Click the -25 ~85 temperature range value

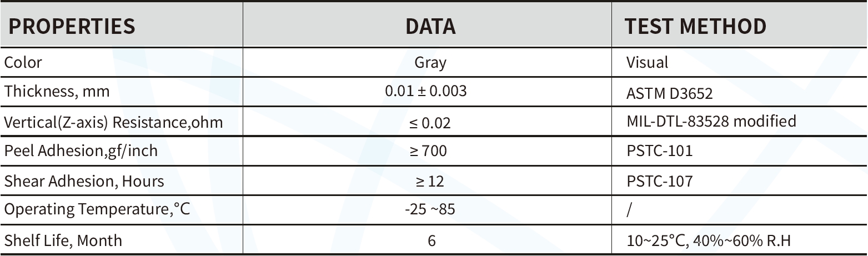pyautogui.click(x=430, y=210)
